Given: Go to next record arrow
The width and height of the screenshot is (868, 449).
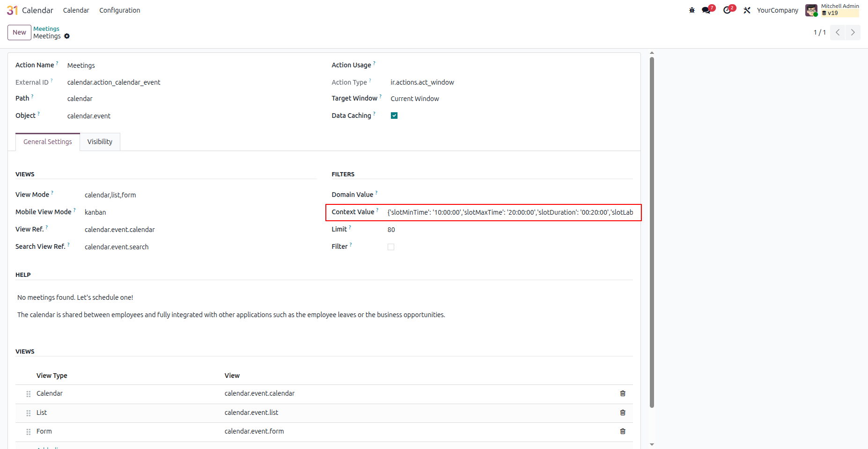Looking at the screenshot, I should (x=853, y=32).
